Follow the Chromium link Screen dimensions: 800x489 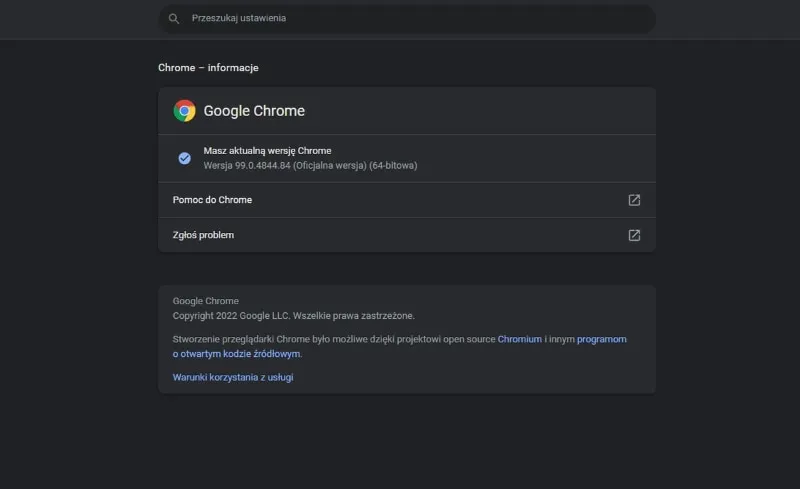pos(519,339)
